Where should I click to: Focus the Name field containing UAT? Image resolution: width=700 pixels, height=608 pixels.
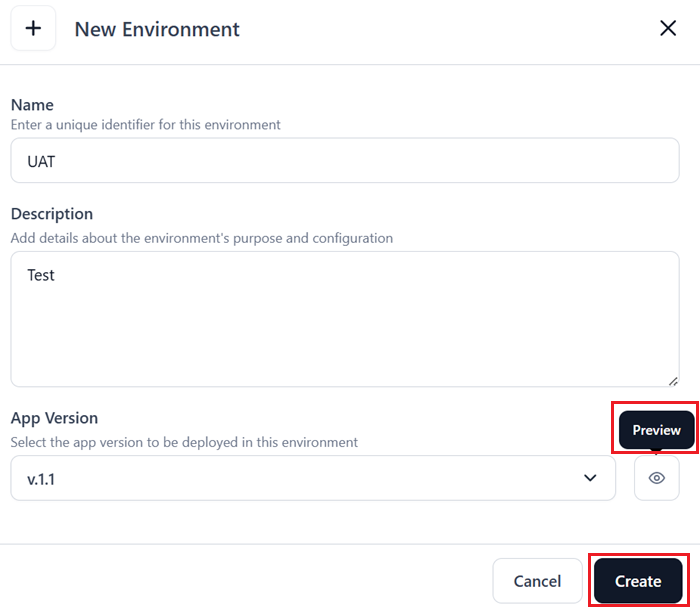(x=345, y=161)
